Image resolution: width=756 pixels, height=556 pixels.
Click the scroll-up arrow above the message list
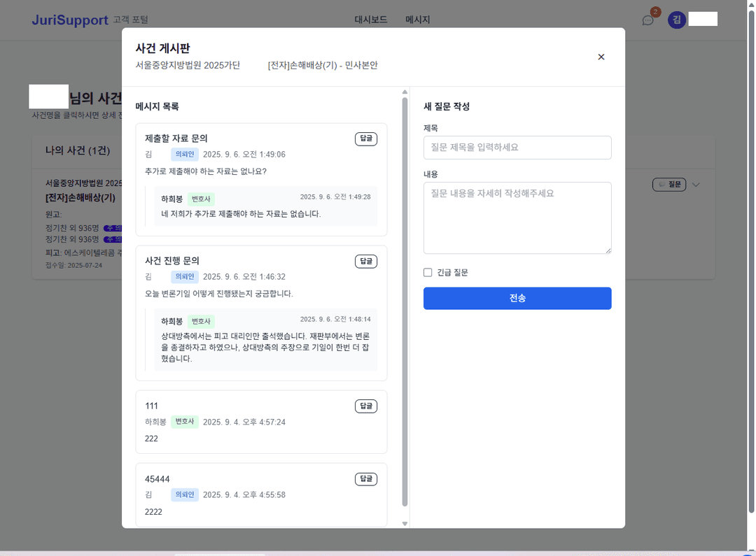click(405, 91)
